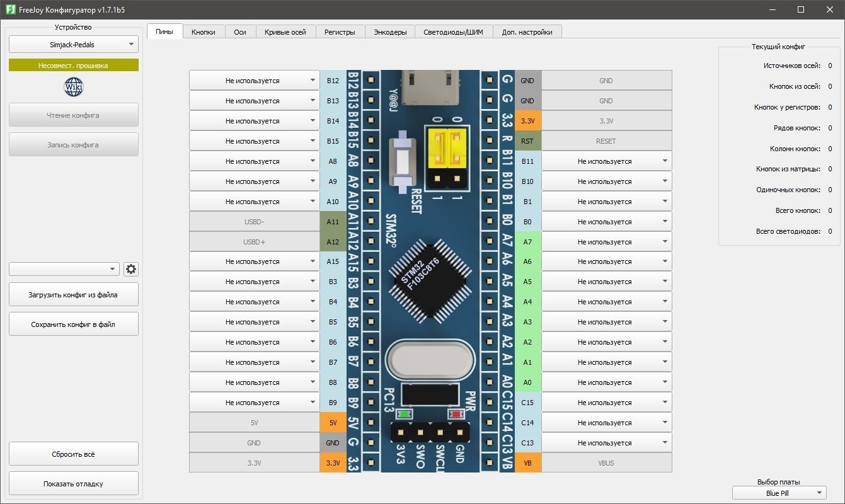The image size is (845, 504).
Task: Click the gear settings icon
Action: point(131,269)
